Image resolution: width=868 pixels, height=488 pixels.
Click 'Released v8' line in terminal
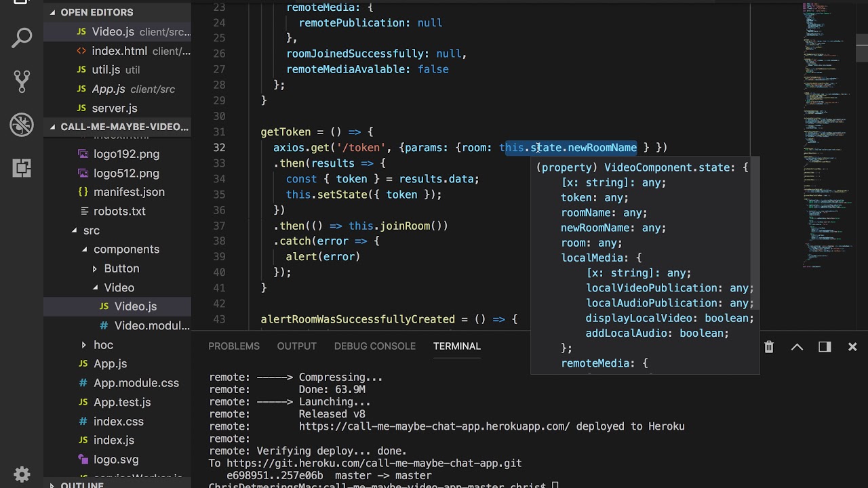(332, 414)
